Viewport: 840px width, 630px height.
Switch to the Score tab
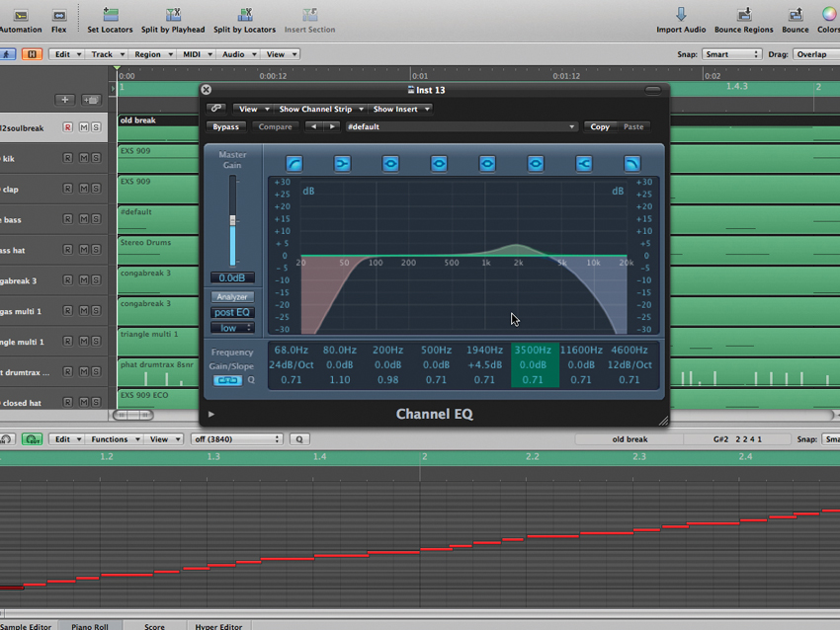[154, 626]
